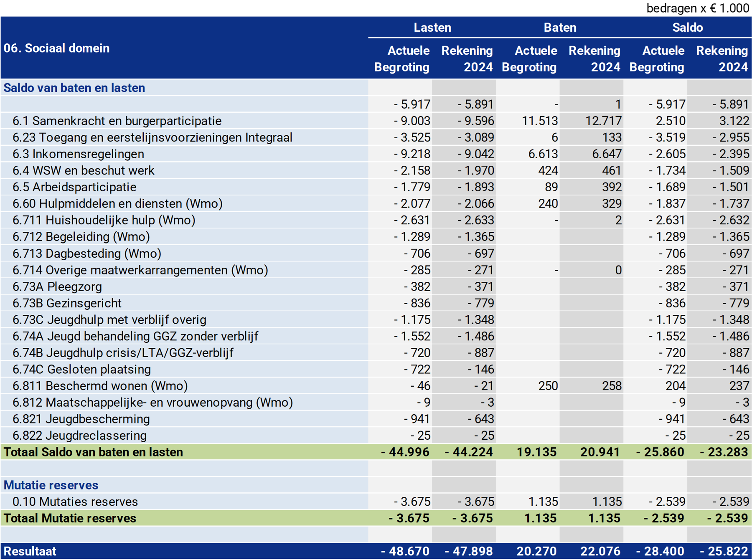This screenshot has height=560, width=752.
Task: Click the '06. Sociaal domein' table title
Action: click(56, 48)
